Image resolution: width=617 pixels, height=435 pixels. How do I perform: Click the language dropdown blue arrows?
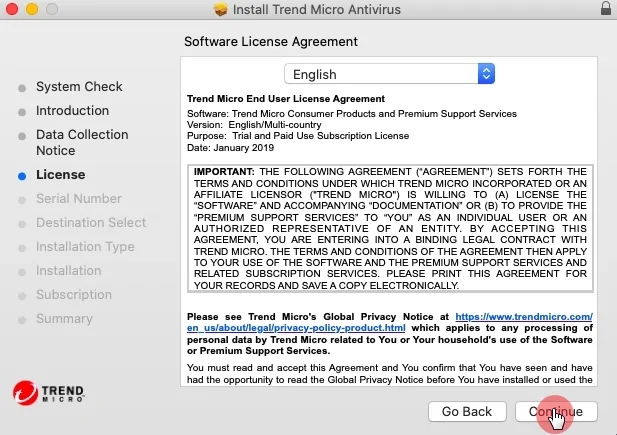(x=486, y=74)
